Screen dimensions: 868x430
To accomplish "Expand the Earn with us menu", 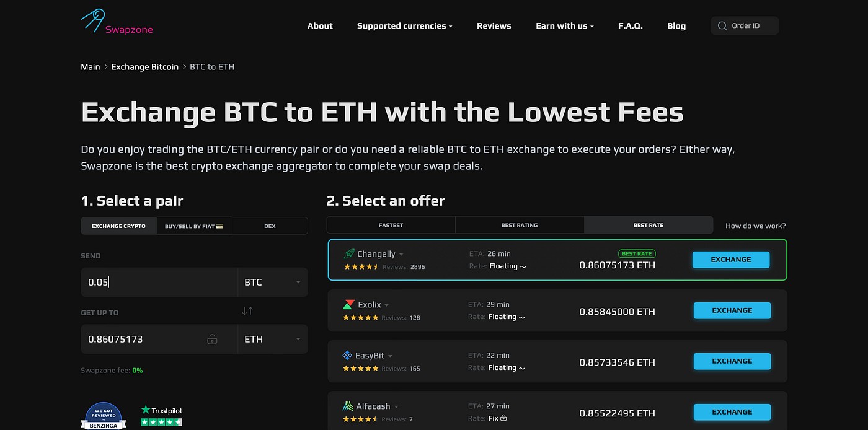I will [565, 26].
